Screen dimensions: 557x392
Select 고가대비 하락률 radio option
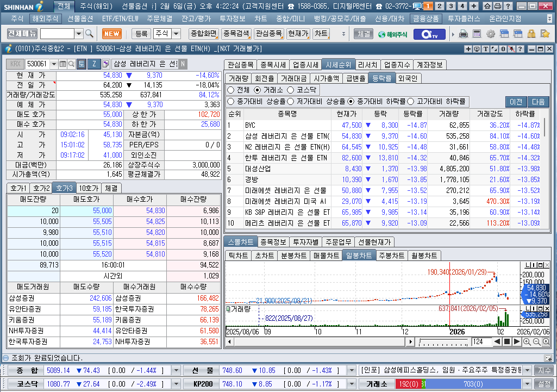tap(411, 102)
